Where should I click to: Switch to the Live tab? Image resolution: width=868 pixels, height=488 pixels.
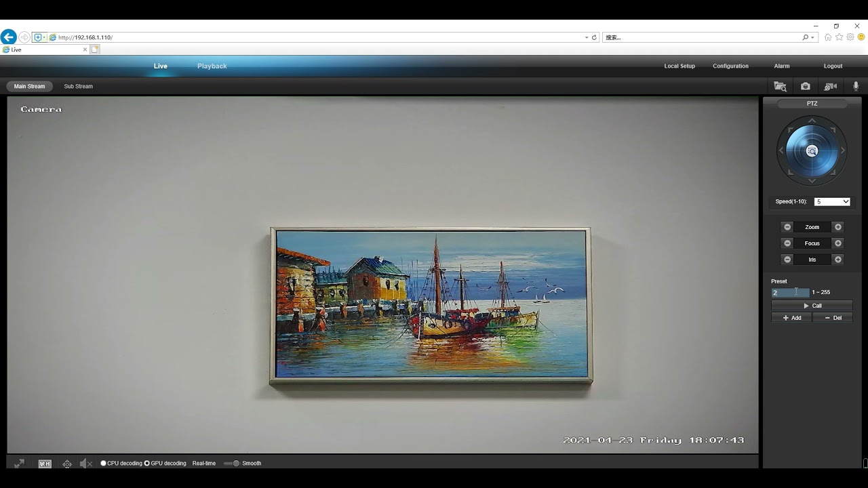(x=161, y=66)
